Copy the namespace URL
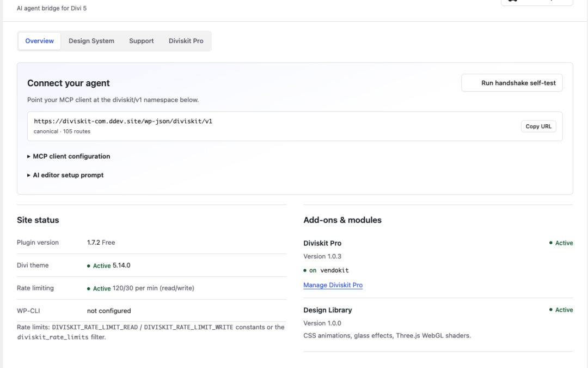Screen dimensions: 588x368 [x=538, y=126]
